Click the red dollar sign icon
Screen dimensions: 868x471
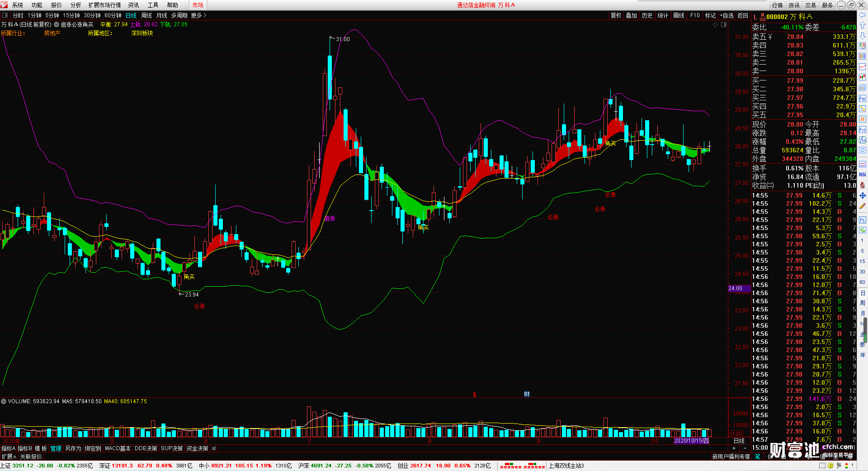pos(863,185)
